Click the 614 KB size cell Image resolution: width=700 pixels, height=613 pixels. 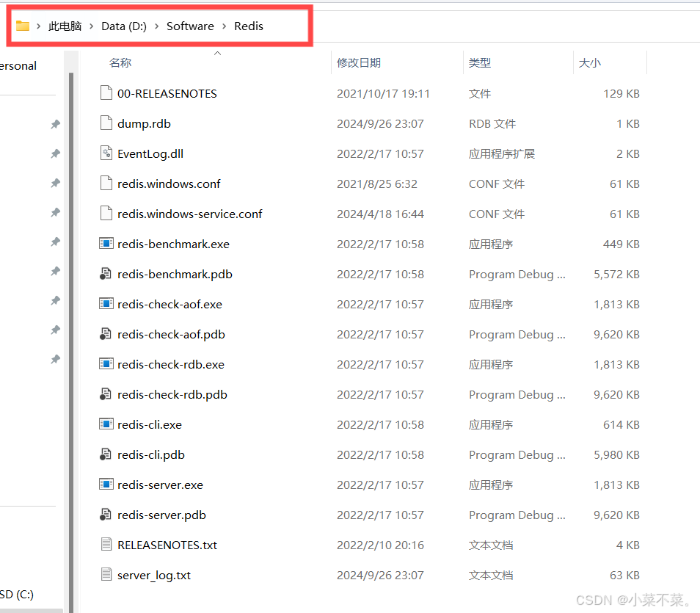coord(621,424)
